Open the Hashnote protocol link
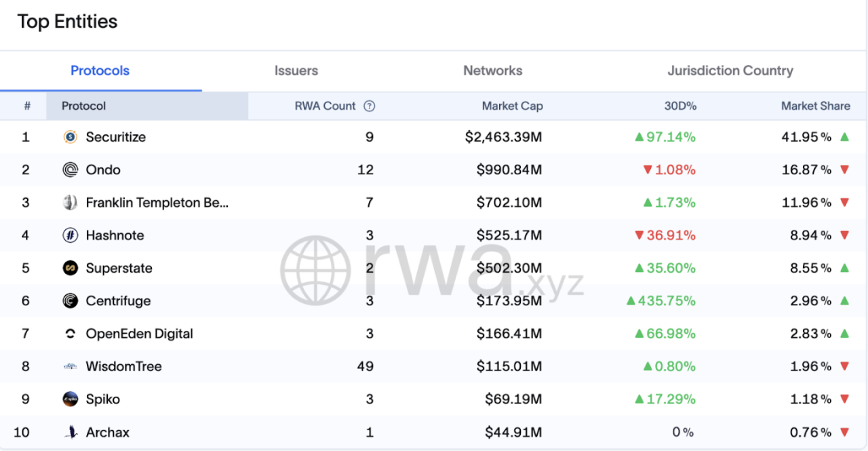 point(115,235)
